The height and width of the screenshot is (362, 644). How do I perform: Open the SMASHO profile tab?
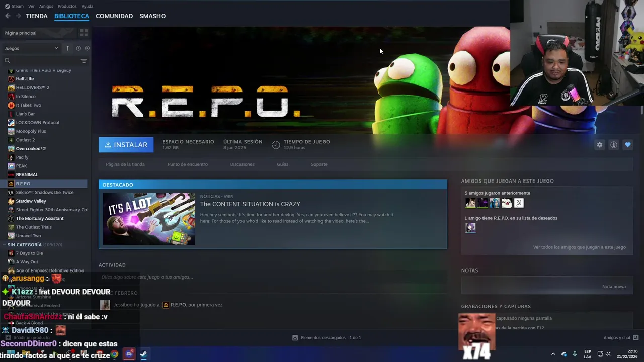coord(152,16)
